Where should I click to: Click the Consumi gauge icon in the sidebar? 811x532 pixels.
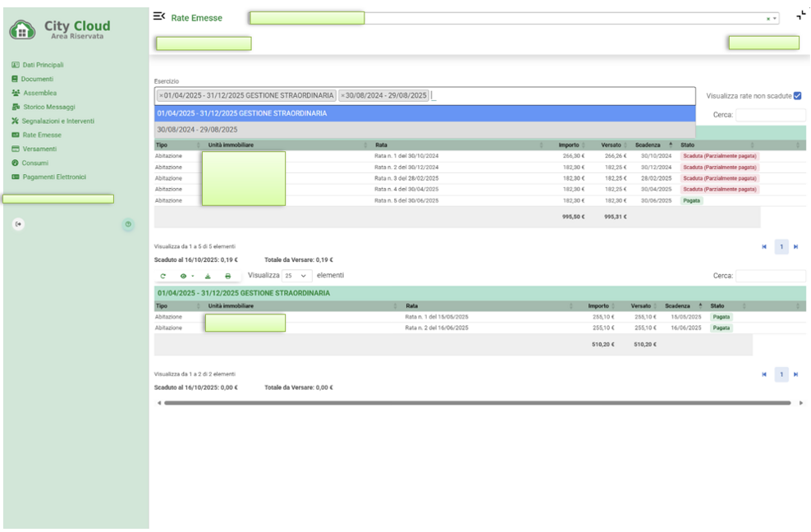pos(15,163)
